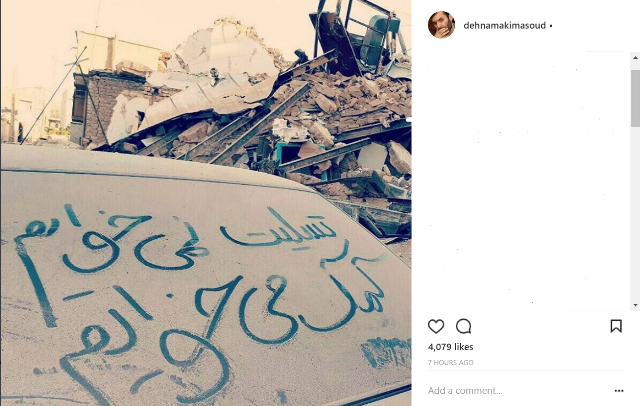Click the handwritten Persian text on car
640x406 pixels.
[200, 294]
